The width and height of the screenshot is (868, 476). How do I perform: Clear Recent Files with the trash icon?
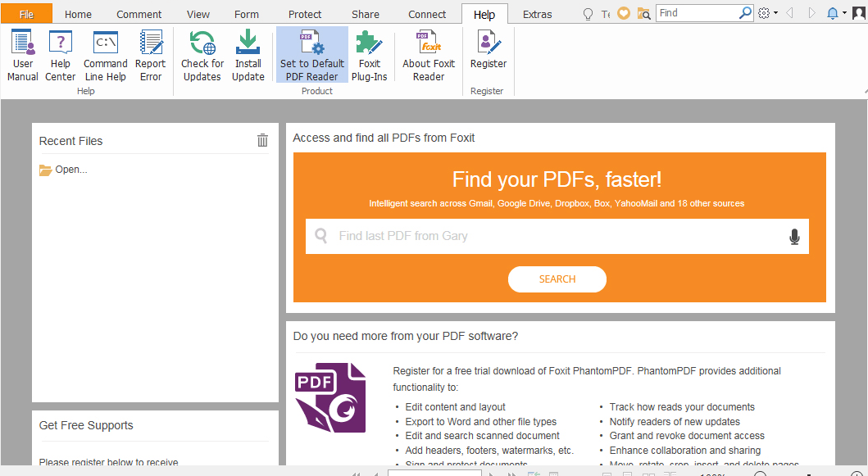(262, 140)
